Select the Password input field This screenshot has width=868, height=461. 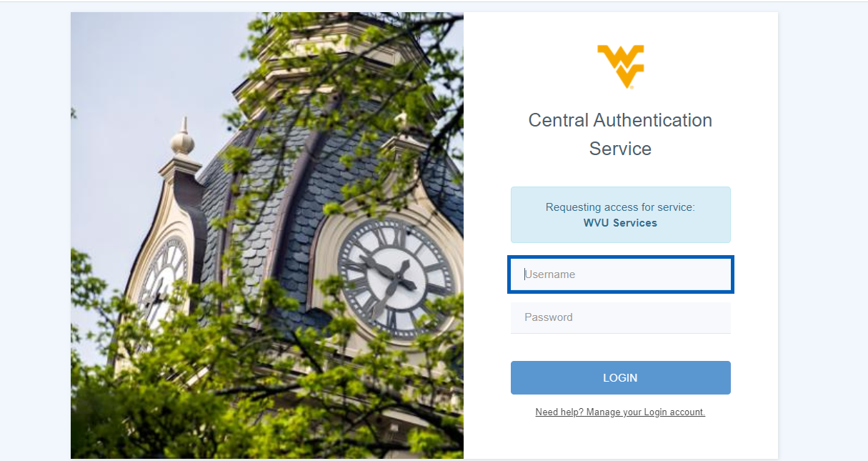(621, 317)
